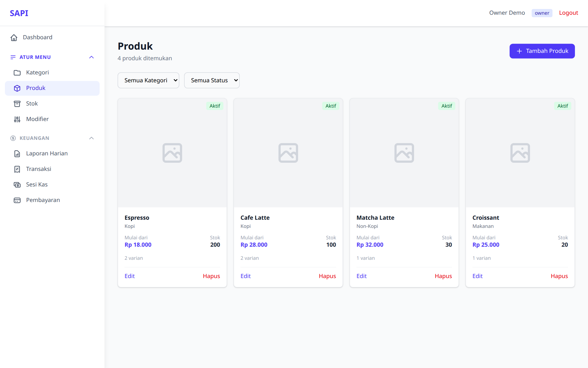588x368 pixels.
Task: Click the 4 produk ditemukan text
Action: [145, 58]
